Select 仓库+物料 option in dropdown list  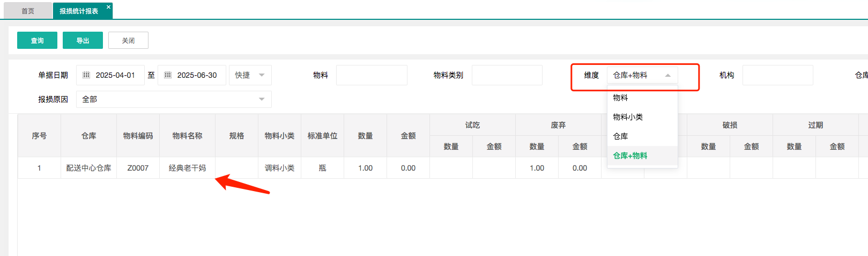click(630, 156)
